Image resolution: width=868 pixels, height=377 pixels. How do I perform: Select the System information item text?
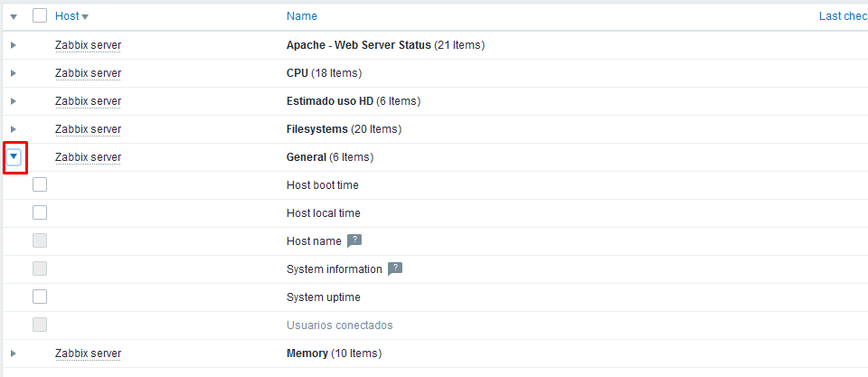click(335, 269)
